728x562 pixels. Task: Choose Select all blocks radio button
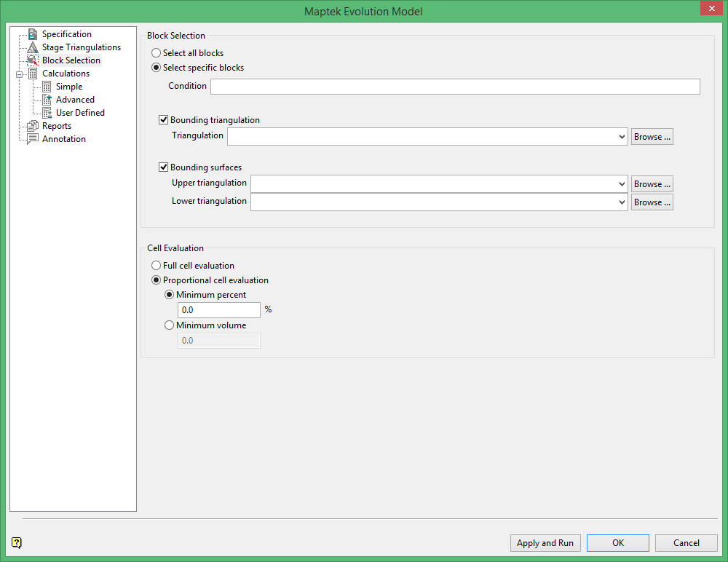[x=156, y=53]
